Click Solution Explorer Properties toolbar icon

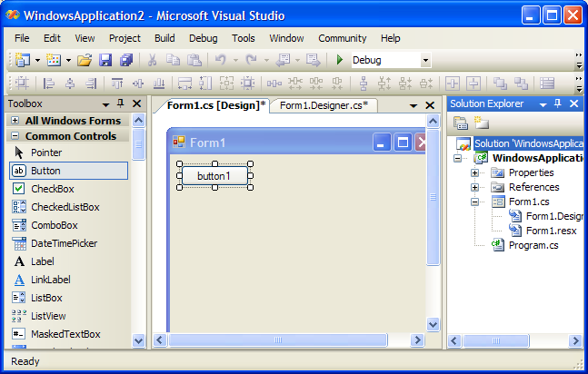pyautogui.click(x=461, y=123)
